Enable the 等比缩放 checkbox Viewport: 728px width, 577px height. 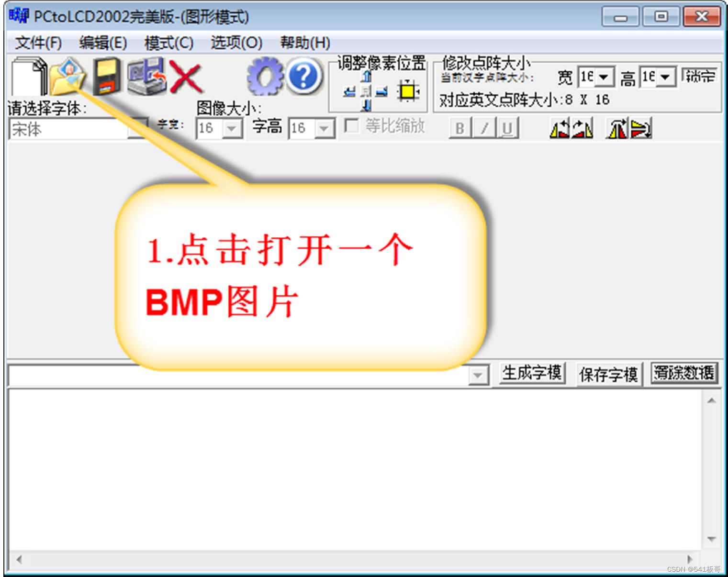coord(352,126)
